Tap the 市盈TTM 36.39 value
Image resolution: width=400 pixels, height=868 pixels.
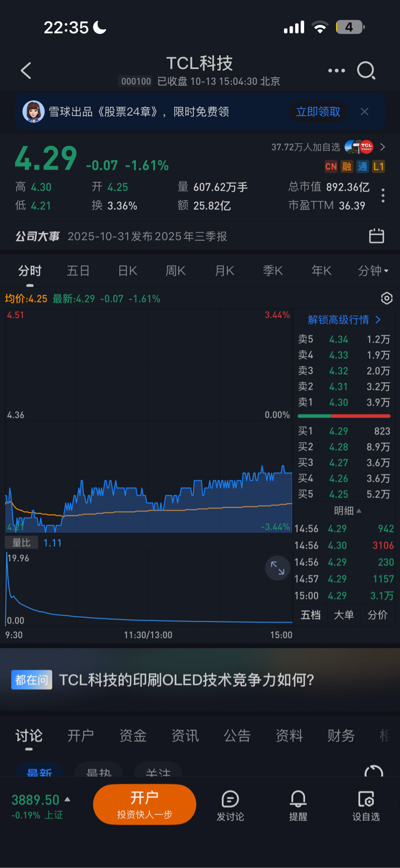[x=352, y=205]
